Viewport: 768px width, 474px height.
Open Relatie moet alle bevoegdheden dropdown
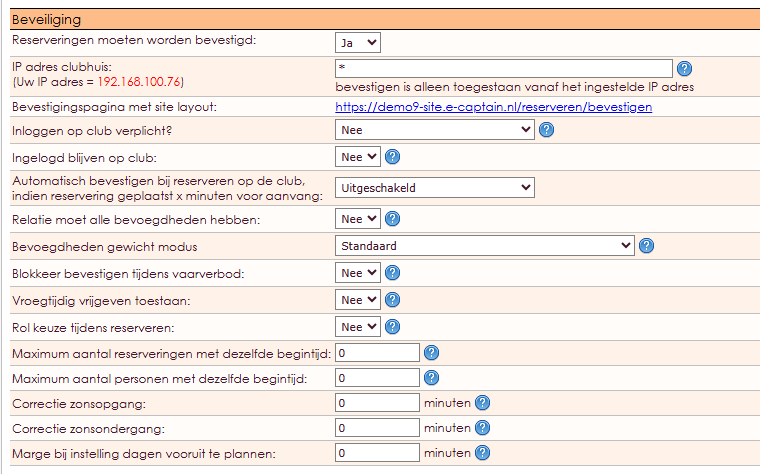point(358,219)
